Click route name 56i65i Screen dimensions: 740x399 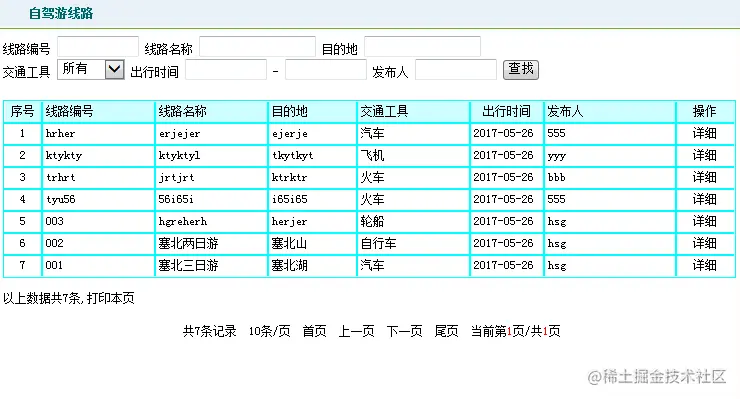tap(176, 199)
